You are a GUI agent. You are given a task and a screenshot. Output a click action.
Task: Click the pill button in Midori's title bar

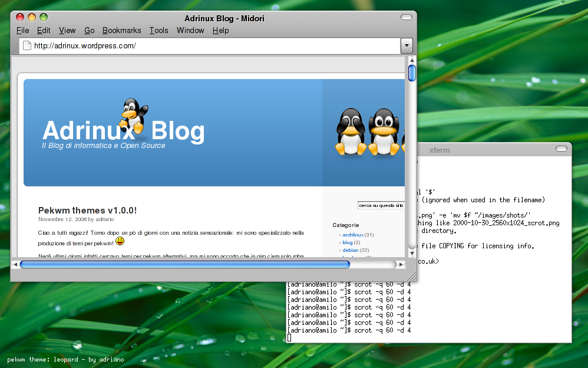click(407, 17)
